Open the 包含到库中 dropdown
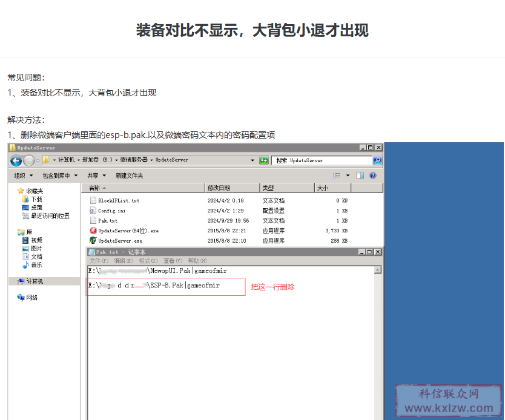 pyautogui.click(x=60, y=176)
